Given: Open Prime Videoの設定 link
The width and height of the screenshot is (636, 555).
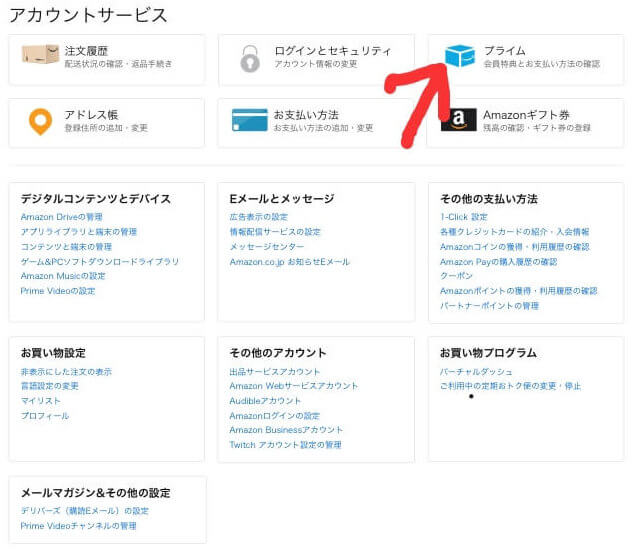Looking at the screenshot, I should (58, 291).
